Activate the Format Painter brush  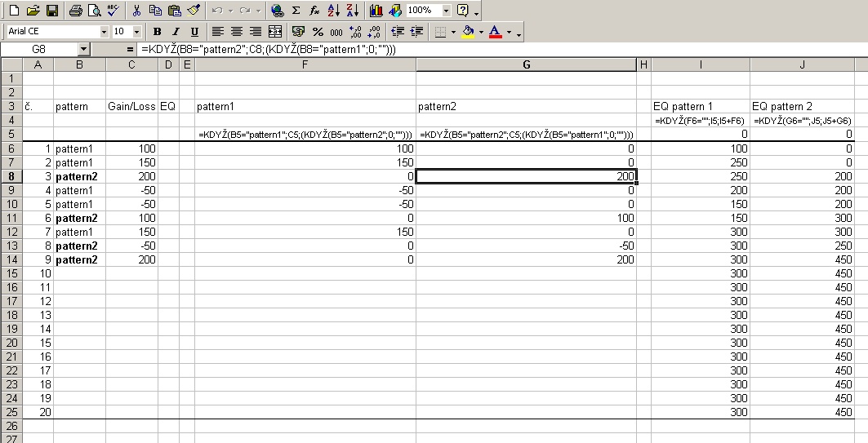[194, 10]
